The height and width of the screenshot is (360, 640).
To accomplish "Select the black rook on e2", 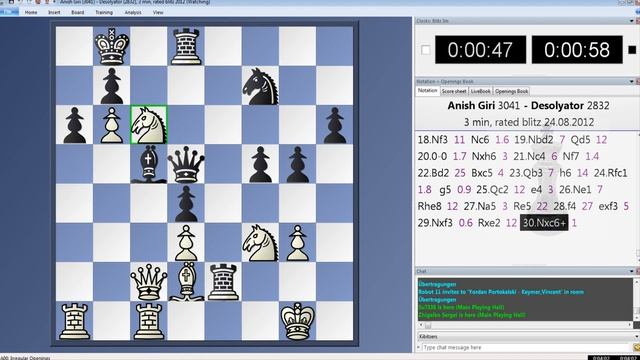I will pos(223,282).
